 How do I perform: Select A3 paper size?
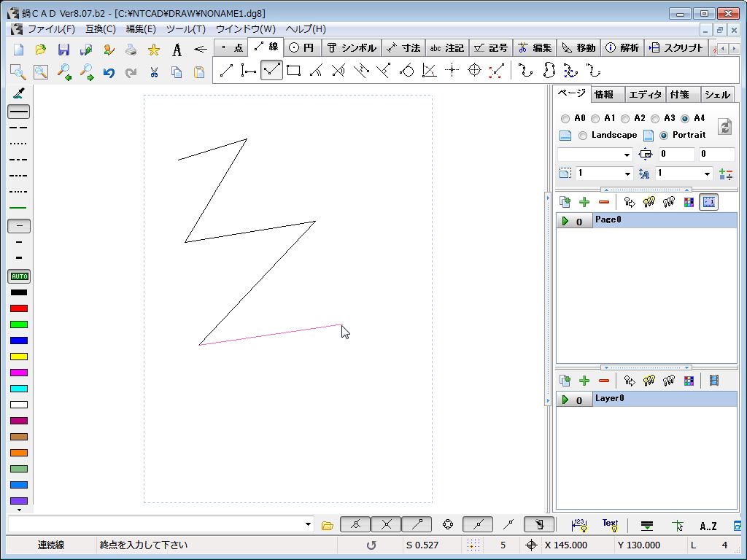655,119
